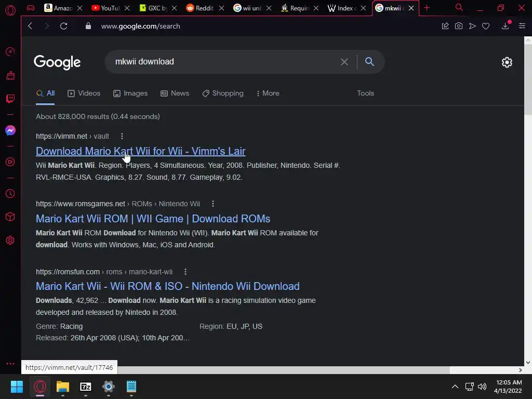Open sidebar three-dots setup menu

(x=10, y=363)
